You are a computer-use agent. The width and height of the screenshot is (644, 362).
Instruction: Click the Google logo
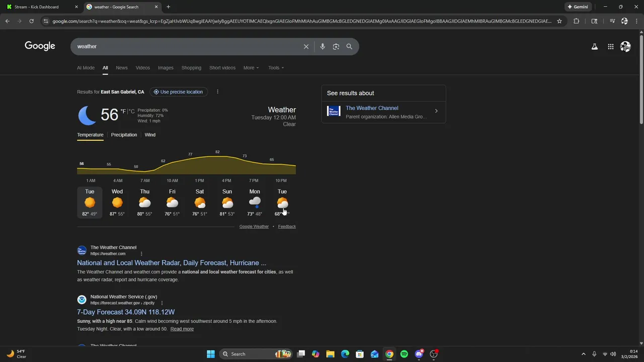tap(40, 46)
